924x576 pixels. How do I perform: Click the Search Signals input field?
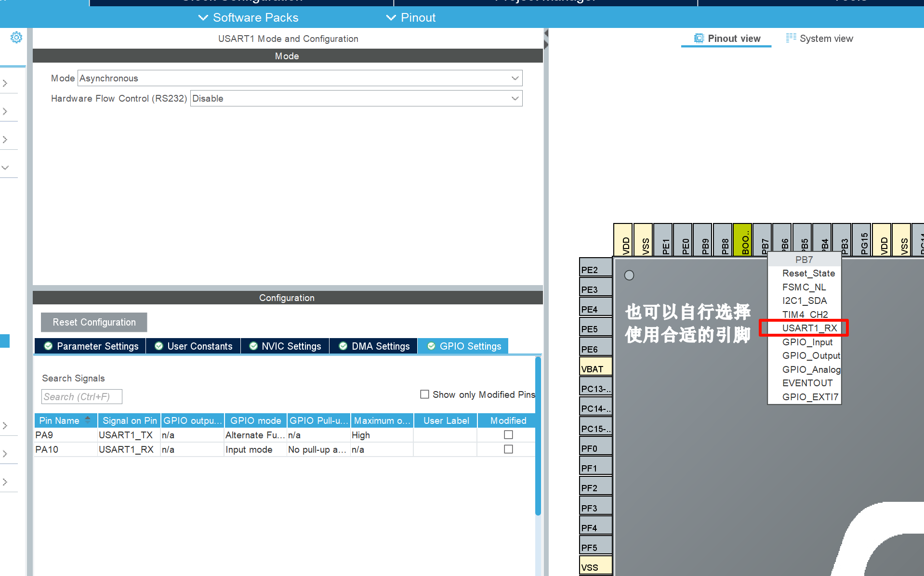tap(82, 396)
